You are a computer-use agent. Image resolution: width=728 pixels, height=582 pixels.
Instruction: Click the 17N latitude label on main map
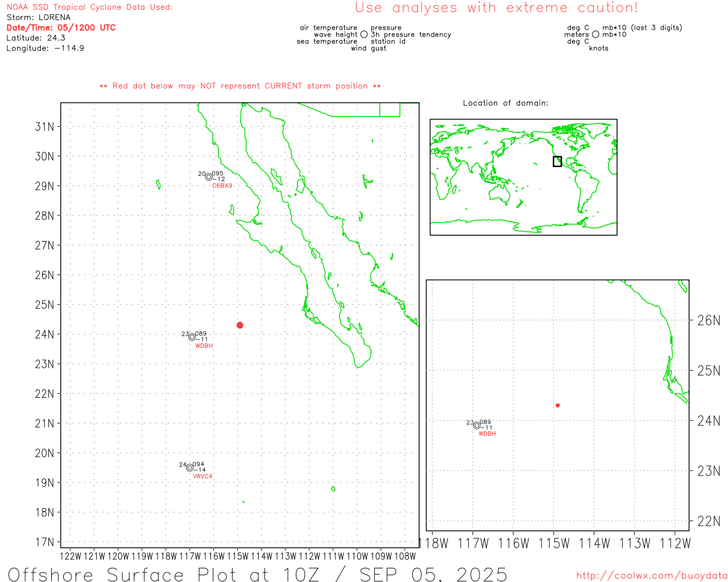coord(45,542)
